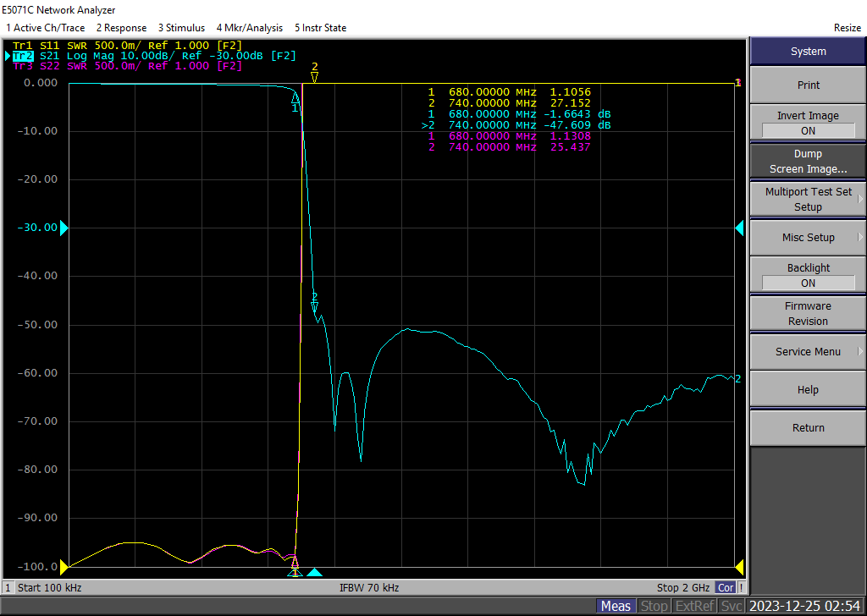Click Dump Screen Image button
Image resolution: width=867 pixels, height=616 pixels.
click(x=808, y=162)
